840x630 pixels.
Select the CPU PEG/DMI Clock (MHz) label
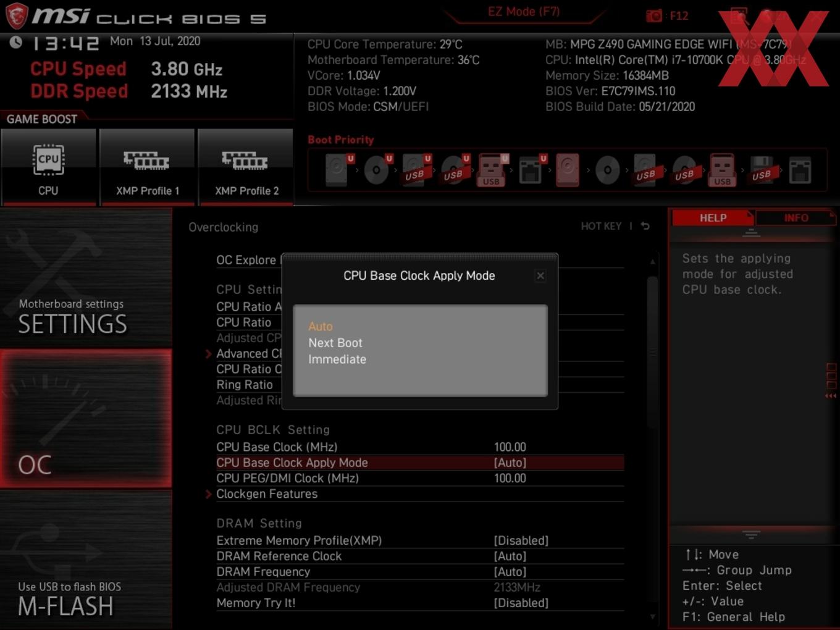click(287, 478)
